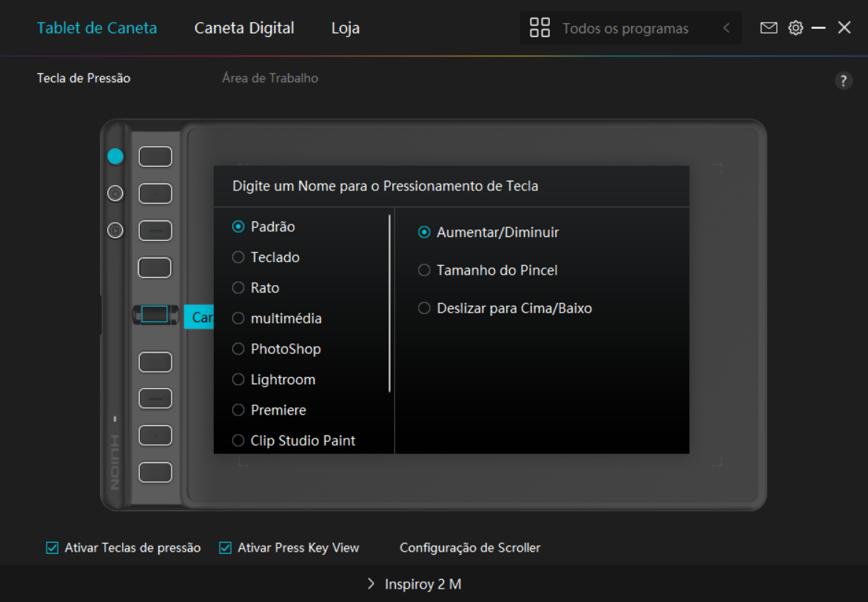This screenshot has height=602, width=868.
Task: Disable Ativar Teclas de pressão checkbox
Action: 53,548
